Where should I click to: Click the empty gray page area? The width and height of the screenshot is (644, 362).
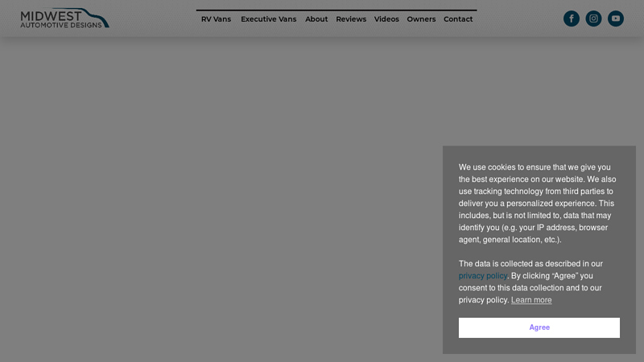point(217,201)
